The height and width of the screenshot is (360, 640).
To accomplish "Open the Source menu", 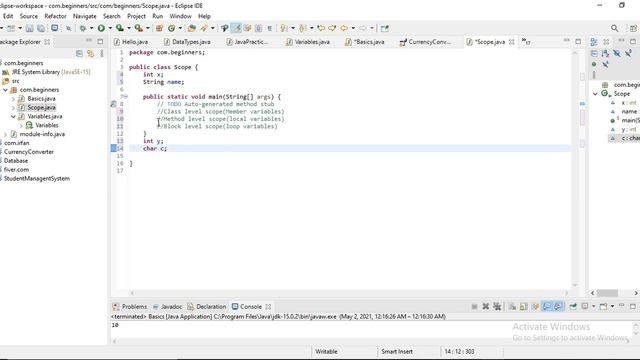I will point(29,16).
